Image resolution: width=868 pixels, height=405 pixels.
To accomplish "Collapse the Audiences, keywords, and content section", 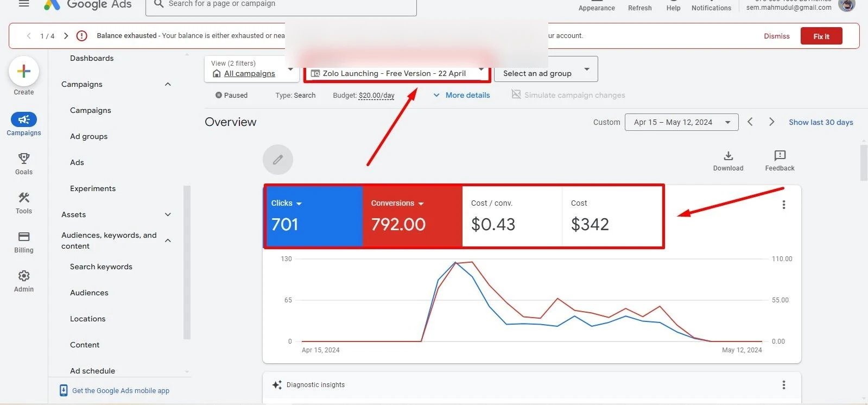I will point(168,241).
